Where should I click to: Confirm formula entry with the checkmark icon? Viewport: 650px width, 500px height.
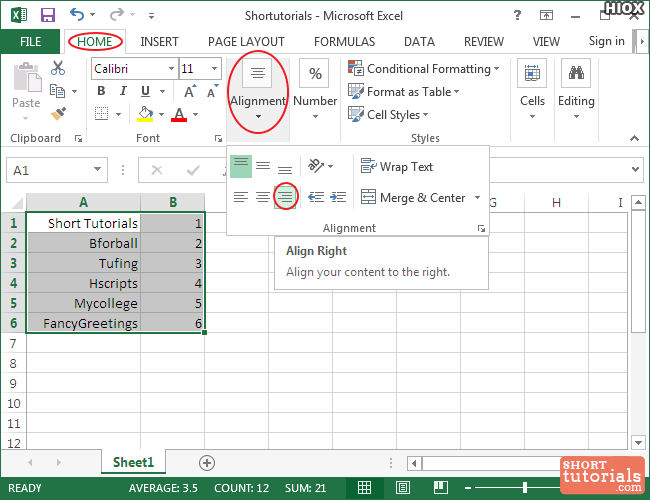(193, 170)
